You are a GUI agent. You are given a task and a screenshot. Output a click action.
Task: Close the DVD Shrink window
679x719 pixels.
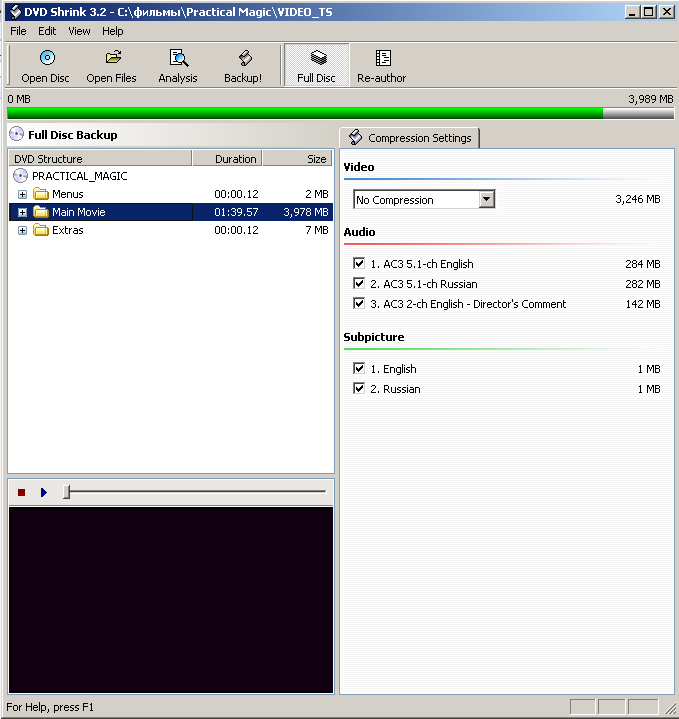(x=667, y=12)
